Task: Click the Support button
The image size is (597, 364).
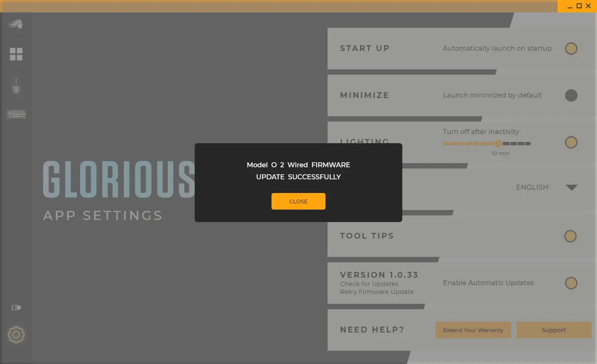Action: coord(554,330)
